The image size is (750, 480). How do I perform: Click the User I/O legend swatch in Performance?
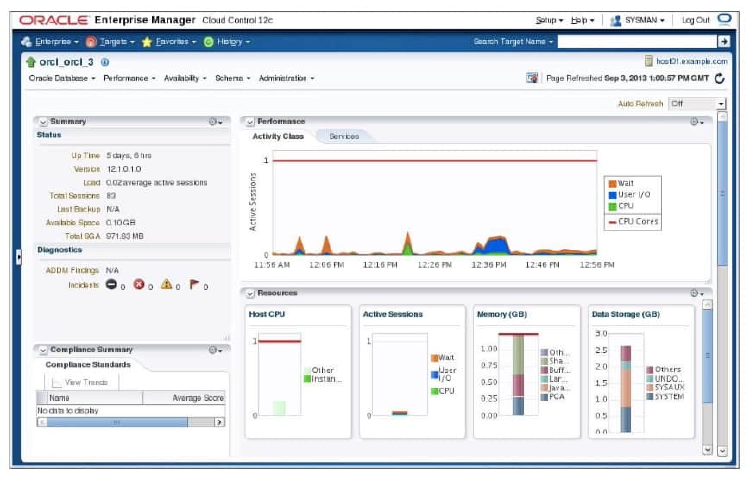(x=612, y=195)
